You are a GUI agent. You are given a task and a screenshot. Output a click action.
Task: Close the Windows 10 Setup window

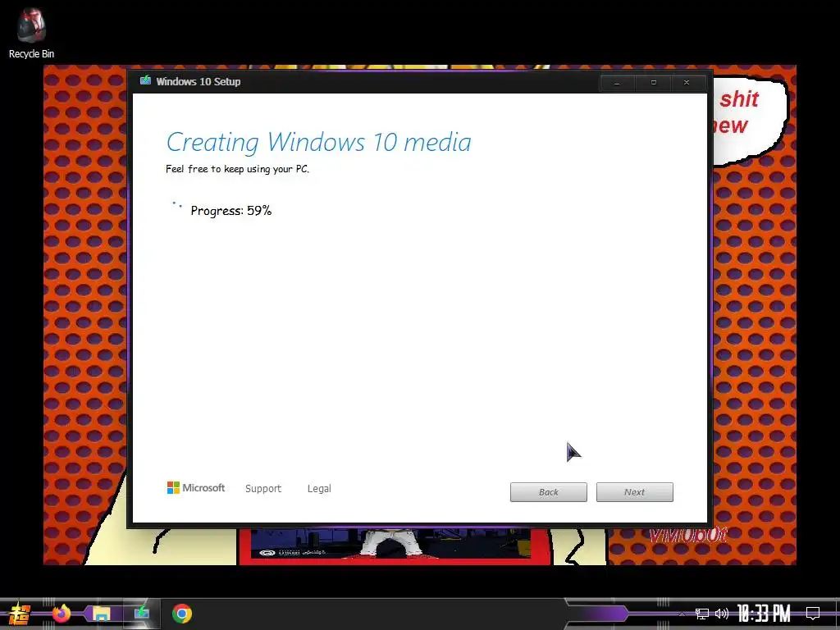[x=687, y=83]
